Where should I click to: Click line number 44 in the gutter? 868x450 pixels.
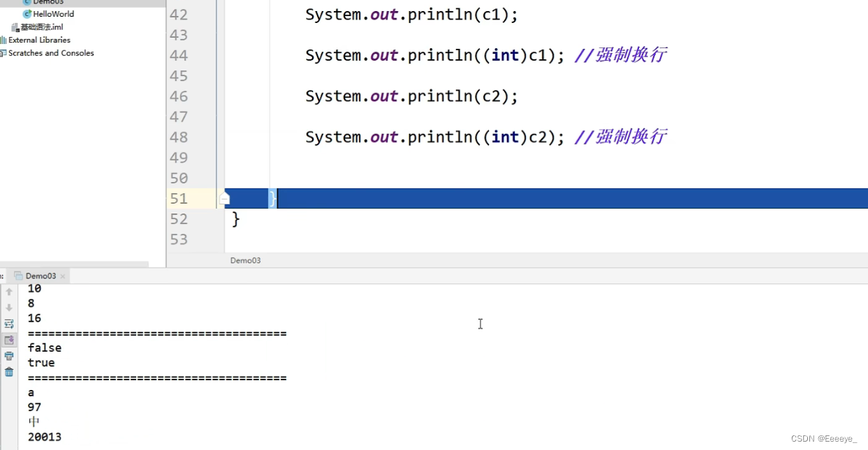tap(179, 55)
